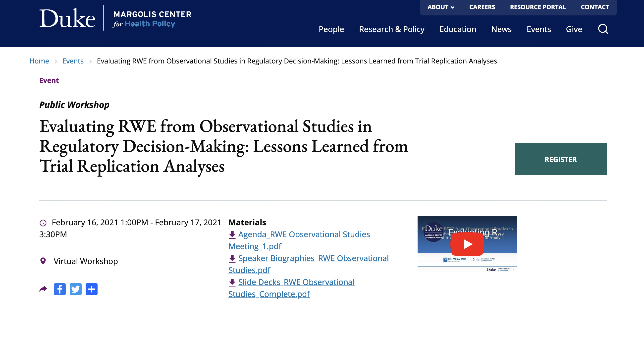
Task: Play the YouTube video with red play button
Action: coord(467,244)
